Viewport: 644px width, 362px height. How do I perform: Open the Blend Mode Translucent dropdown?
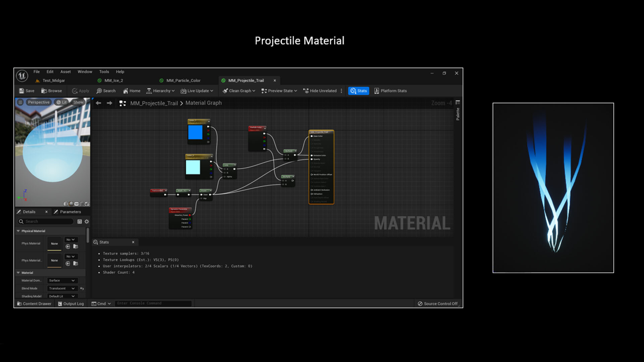click(62, 288)
